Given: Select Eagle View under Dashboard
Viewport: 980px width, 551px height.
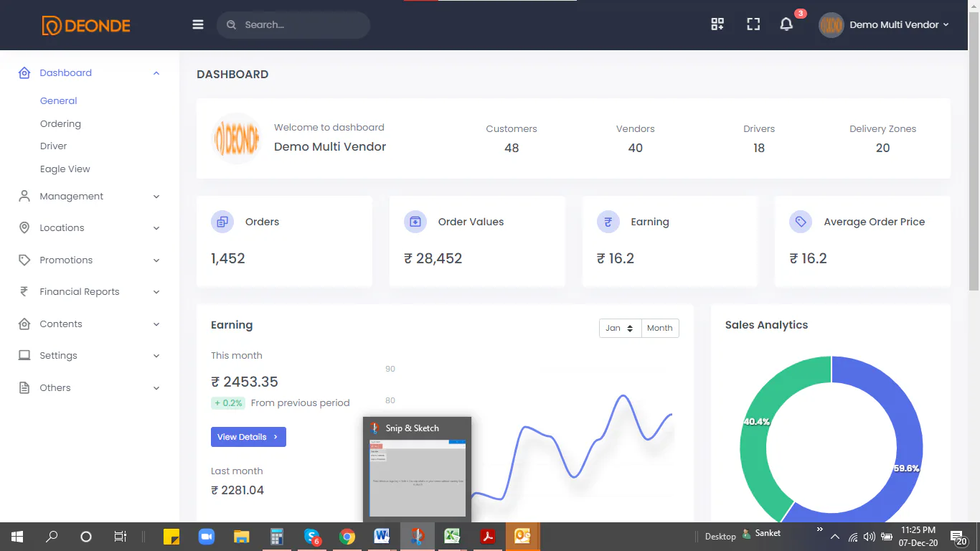Looking at the screenshot, I should (65, 169).
